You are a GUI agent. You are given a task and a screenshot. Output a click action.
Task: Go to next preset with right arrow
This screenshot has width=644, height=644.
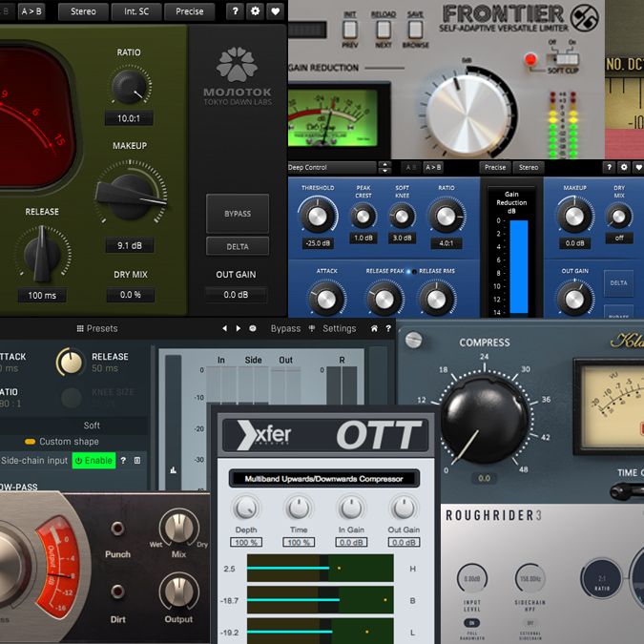click(x=239, y=328)
